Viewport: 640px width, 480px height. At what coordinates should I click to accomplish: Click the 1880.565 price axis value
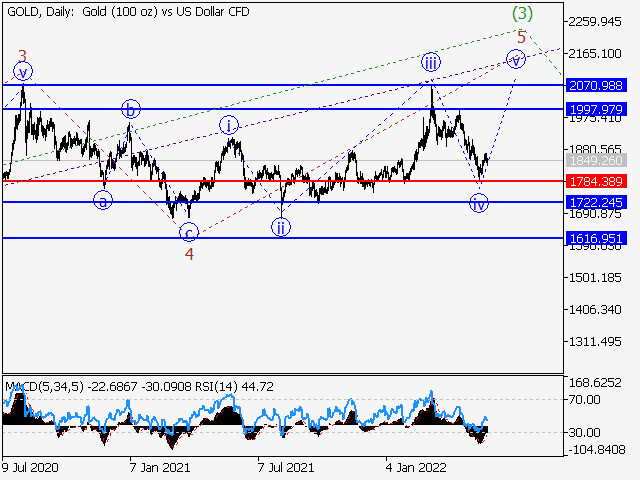595,149
